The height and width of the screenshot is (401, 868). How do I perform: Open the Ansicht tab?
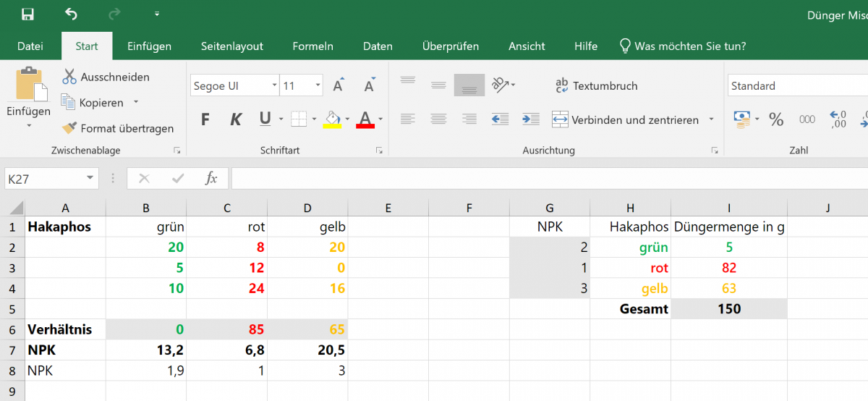[527, 46]
